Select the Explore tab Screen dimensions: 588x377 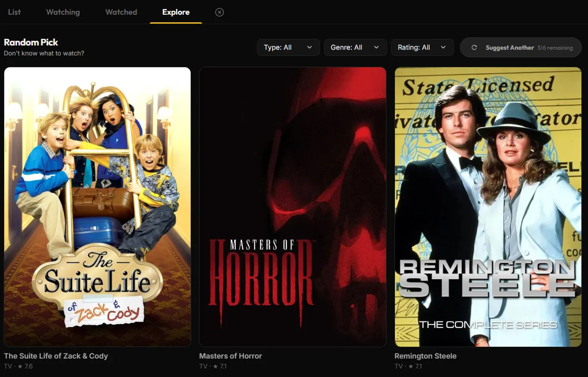(176, 12)
